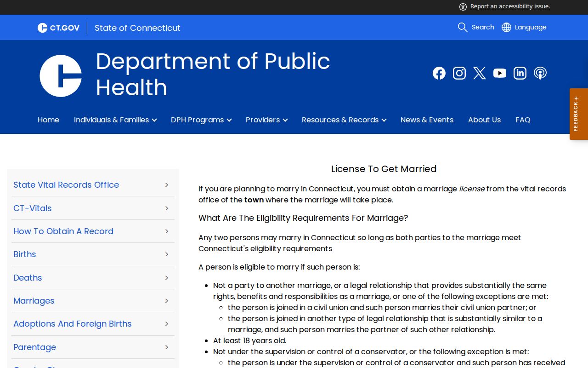Open CT-Vitals sidebar link
The image size is (588, 368).
(32, 208)
